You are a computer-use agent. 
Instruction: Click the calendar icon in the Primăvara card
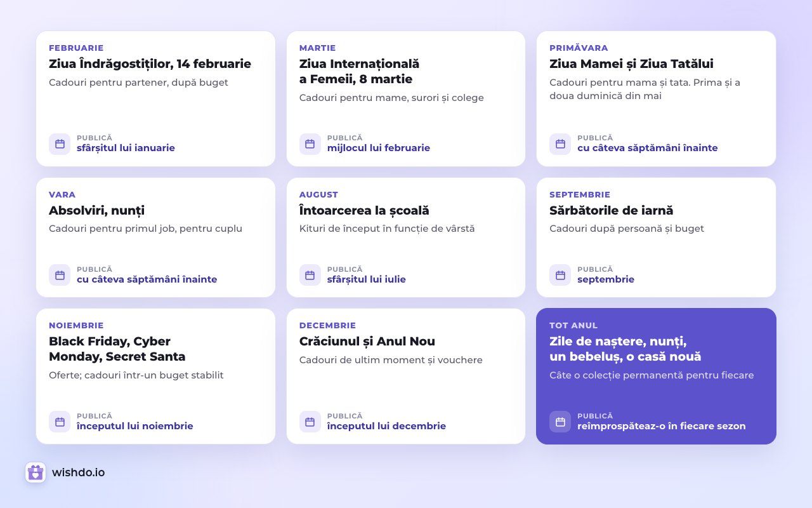tap(560, 144)
